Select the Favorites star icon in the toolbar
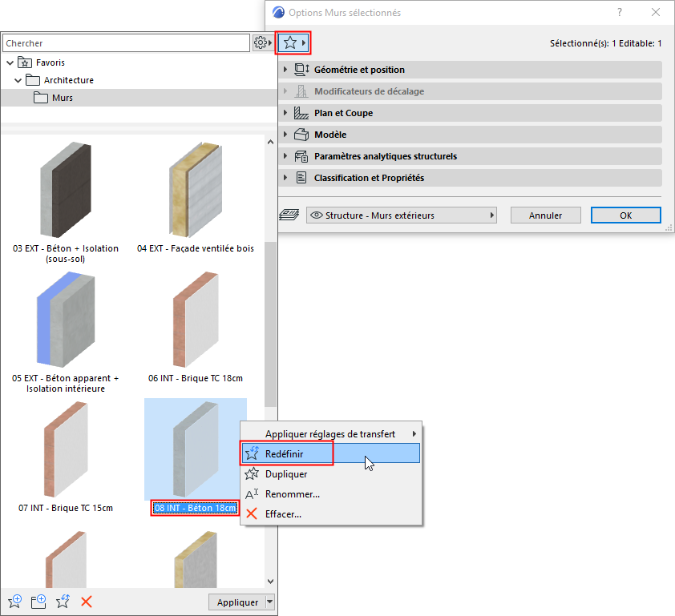The image size is (675, 616). [290, 42]
